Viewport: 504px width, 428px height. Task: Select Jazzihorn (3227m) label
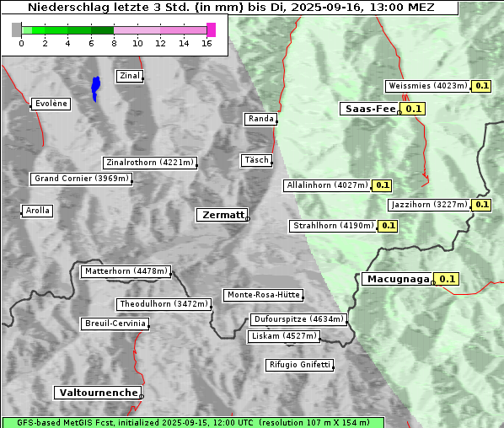(430, 205)
